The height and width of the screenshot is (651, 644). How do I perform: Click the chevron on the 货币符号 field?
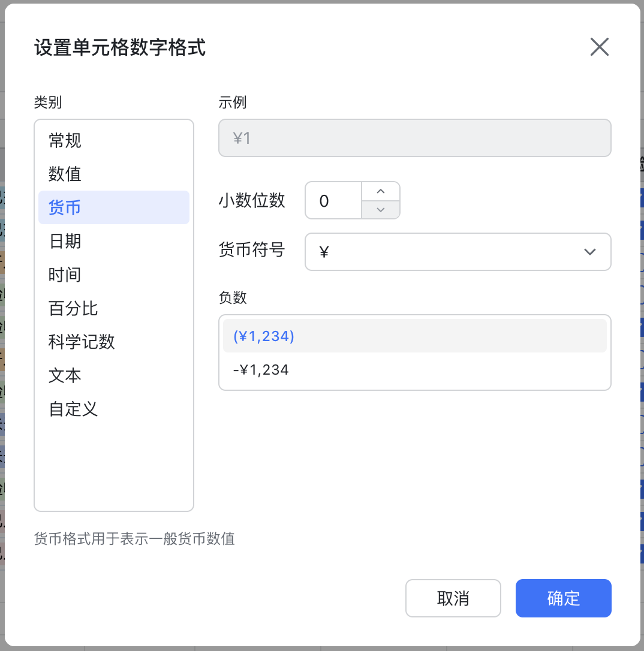[589, 252]
